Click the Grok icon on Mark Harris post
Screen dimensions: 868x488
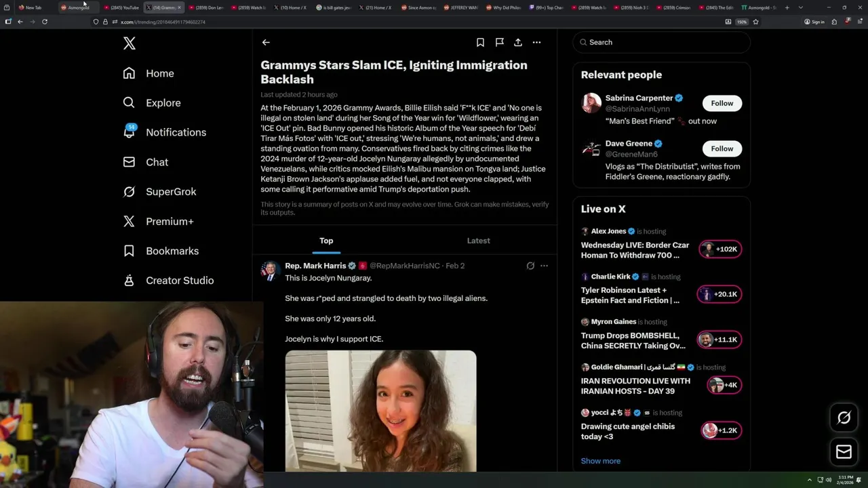click(530, 266)
